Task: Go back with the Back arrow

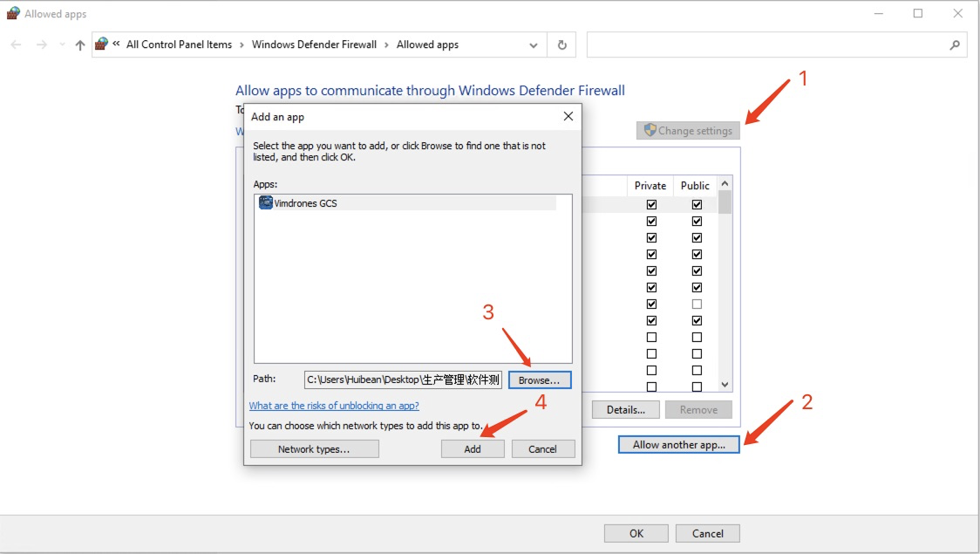Action: (x=17, y=44)
